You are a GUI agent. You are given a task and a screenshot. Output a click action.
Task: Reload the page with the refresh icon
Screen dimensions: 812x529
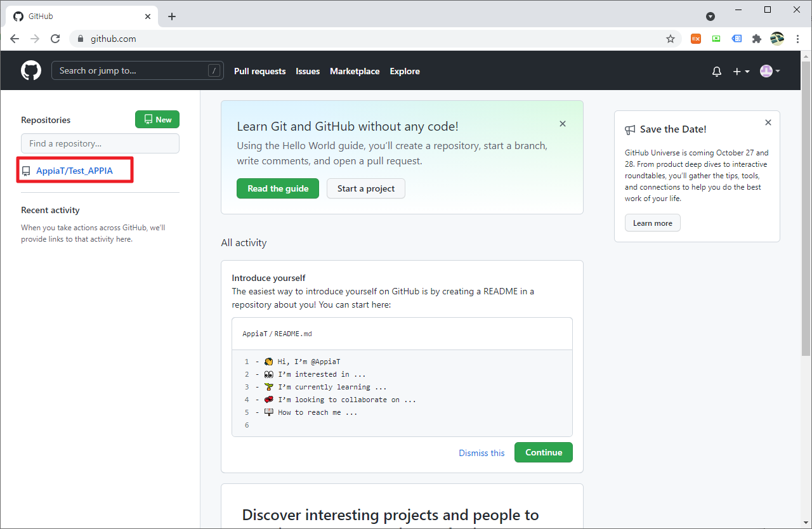(55, 39)
